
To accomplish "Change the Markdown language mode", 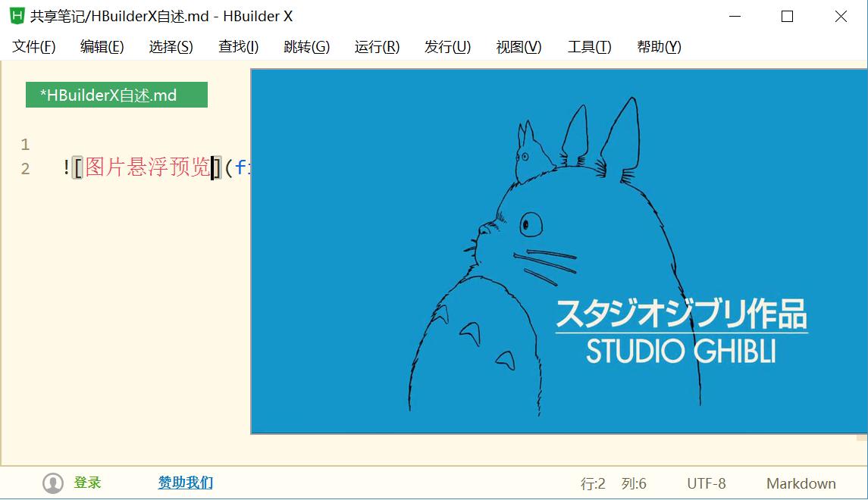I will 801,484.
